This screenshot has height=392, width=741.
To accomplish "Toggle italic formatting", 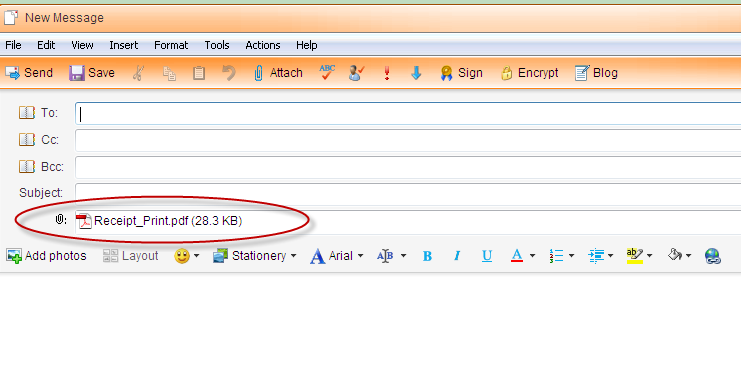I will (457, 256).
